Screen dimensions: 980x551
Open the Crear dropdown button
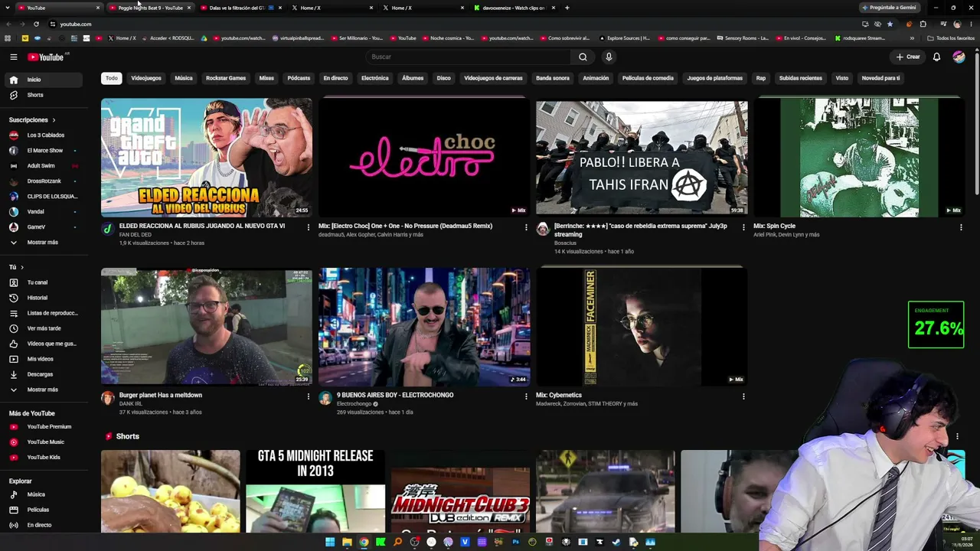coord(908,57)
